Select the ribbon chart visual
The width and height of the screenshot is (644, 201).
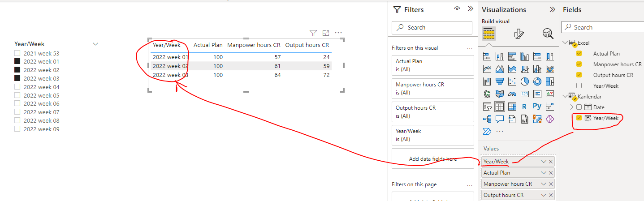550,69
